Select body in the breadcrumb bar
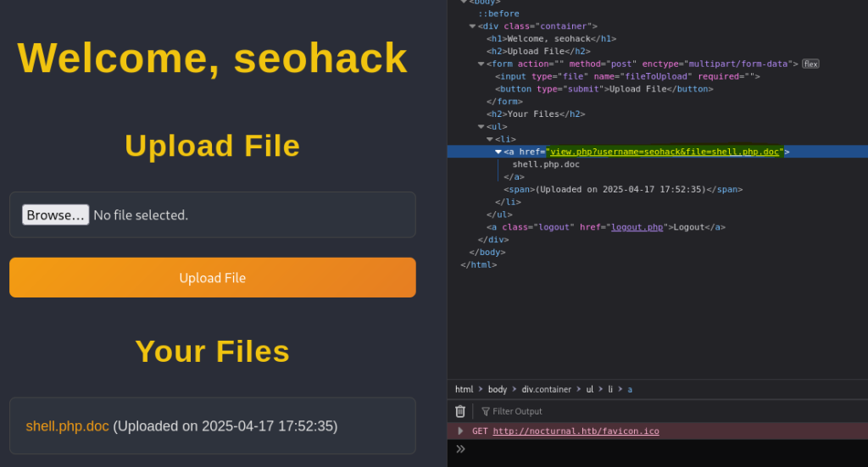The width and height of the screenshot is (868, 467). (497, 389)
